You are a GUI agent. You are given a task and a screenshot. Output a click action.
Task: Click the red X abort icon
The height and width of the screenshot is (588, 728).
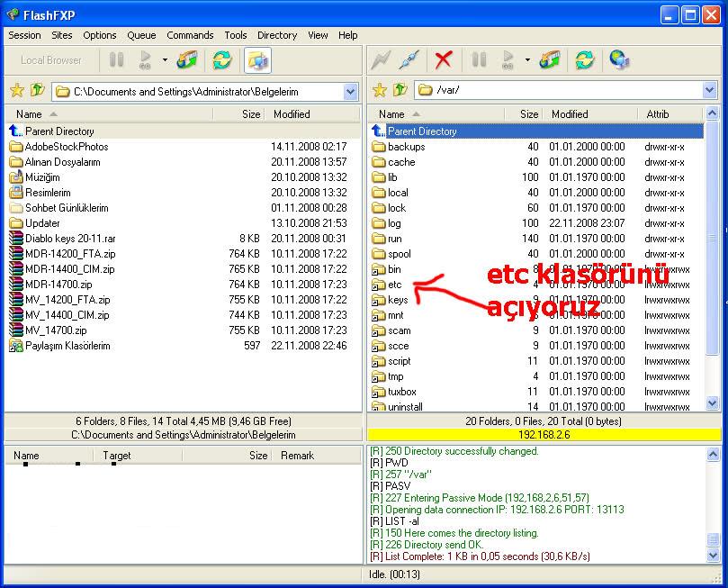tap(443, 60)
